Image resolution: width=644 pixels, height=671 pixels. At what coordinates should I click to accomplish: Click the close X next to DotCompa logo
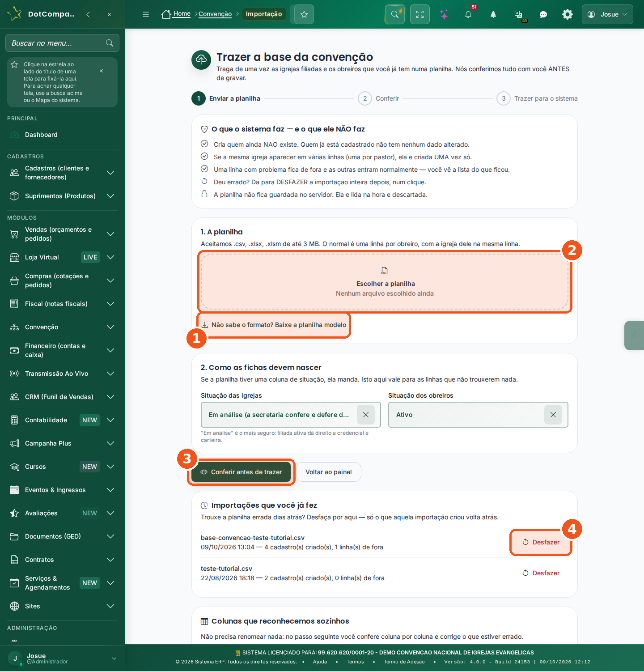109,14
